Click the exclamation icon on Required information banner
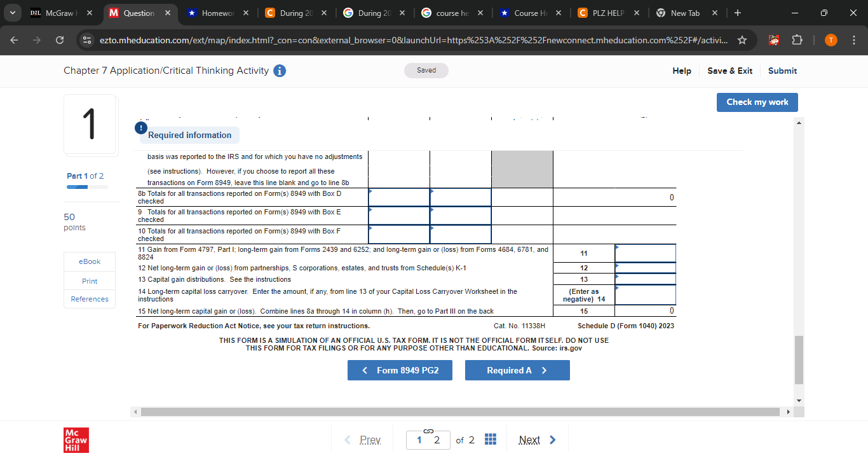Screen dimensions: 868x458 (140, 128)
